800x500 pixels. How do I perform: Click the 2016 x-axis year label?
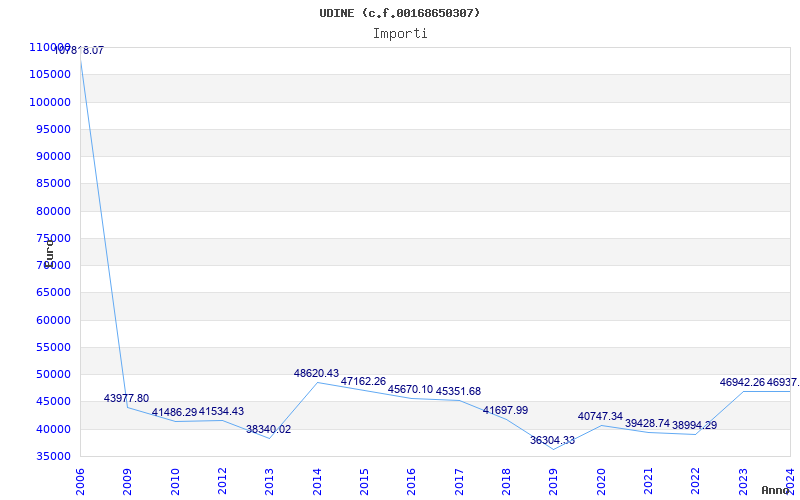[411, 482]
